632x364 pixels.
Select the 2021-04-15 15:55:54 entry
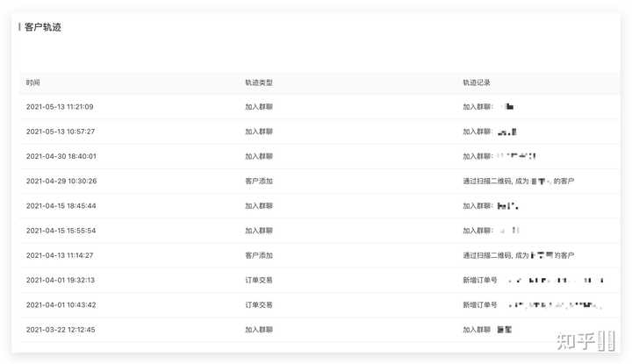tap(61, 231)
